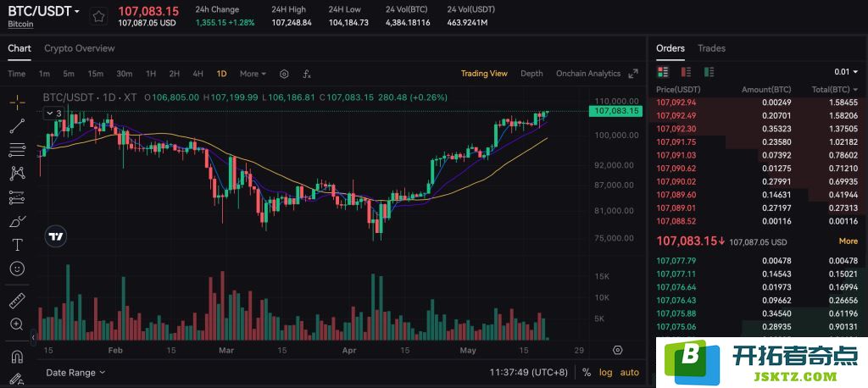Viewport: 868px width, 388px height.
Task: Click the More order book link
Action: click(848, 241)
